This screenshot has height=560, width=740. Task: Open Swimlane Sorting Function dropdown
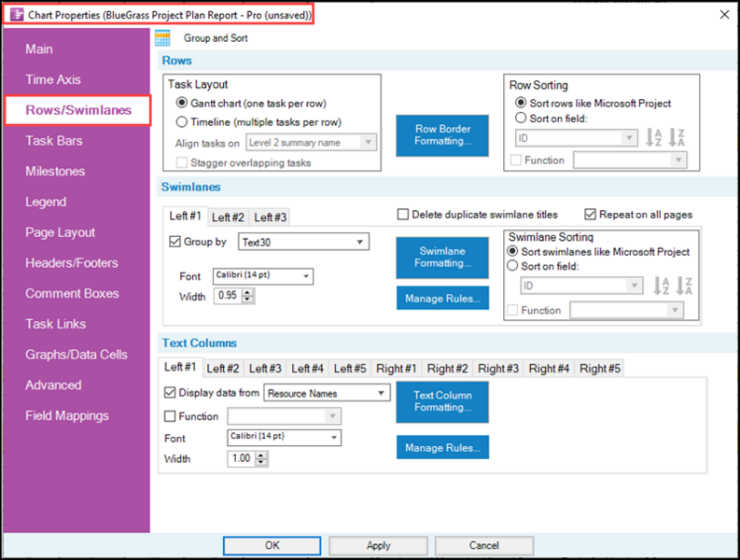[x=627, y=310]
